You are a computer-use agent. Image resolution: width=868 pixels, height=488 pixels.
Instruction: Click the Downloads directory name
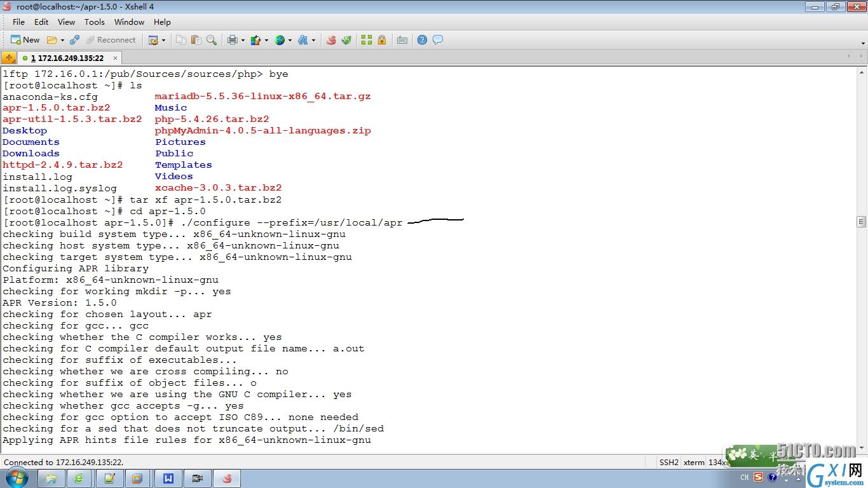(x=31, y=153)
